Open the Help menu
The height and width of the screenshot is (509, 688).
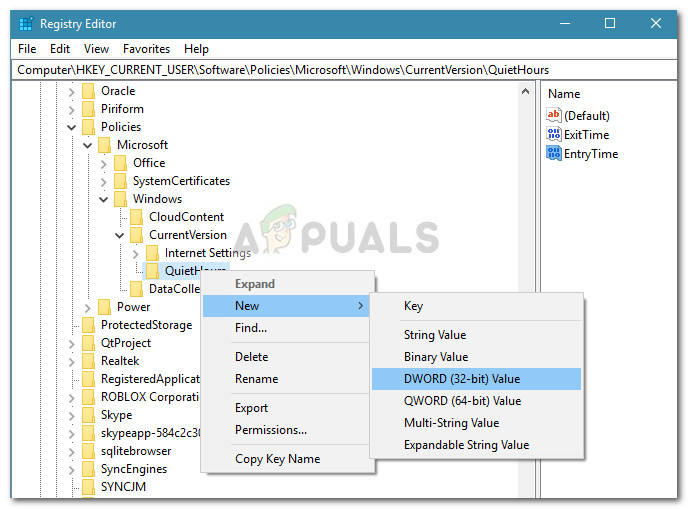pos(196,49)
